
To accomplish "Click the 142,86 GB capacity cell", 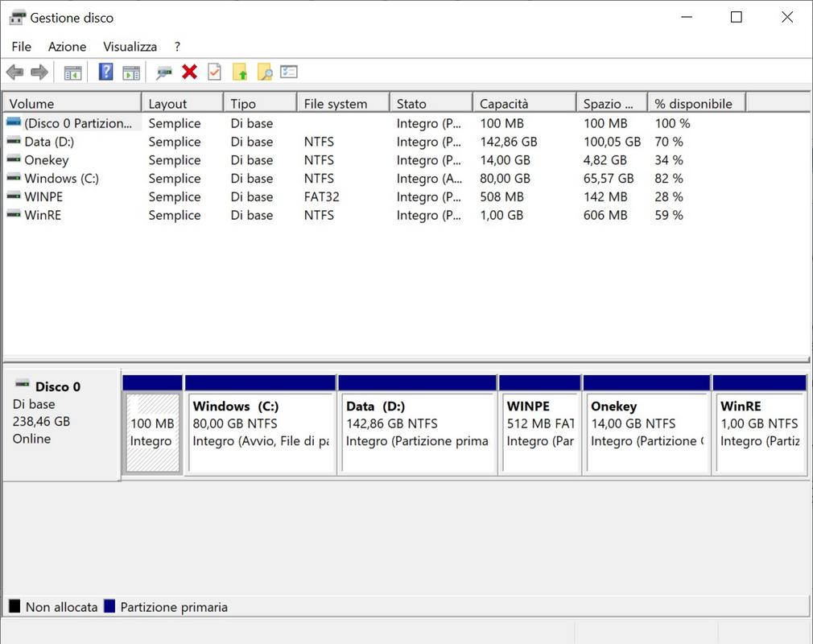I will pos(508,142).
